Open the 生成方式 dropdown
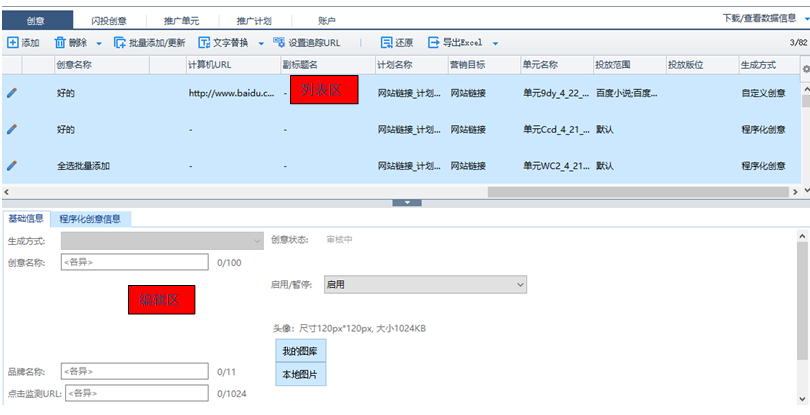Image resolution: width=810 pixels, height=415 pixels. coord(161,240)
